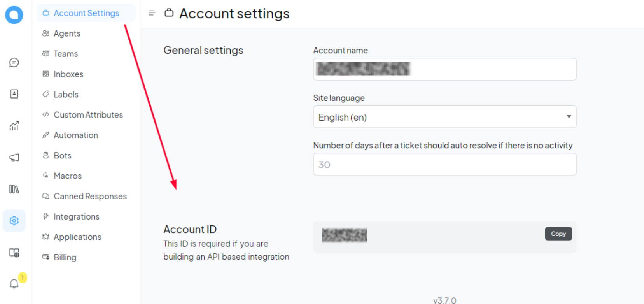Image resolution: width=644 pixels, height=304 pixels.
Task: Click the Settings gear icon
Action: (x=14, y=221)
